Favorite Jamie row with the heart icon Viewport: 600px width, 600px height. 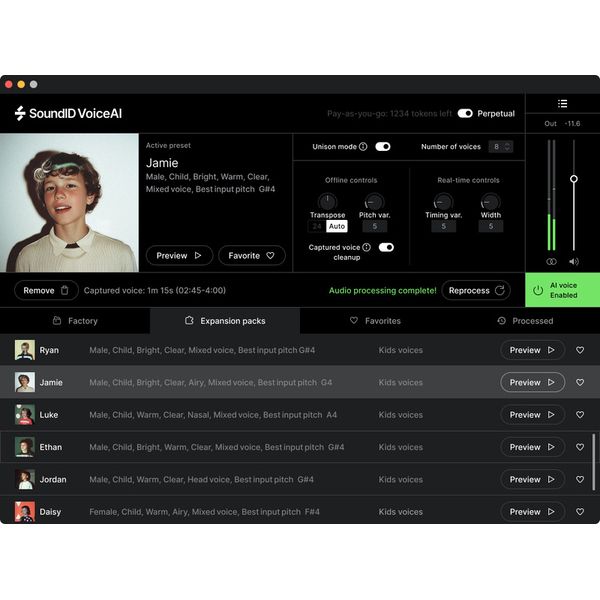pos(580,382)
